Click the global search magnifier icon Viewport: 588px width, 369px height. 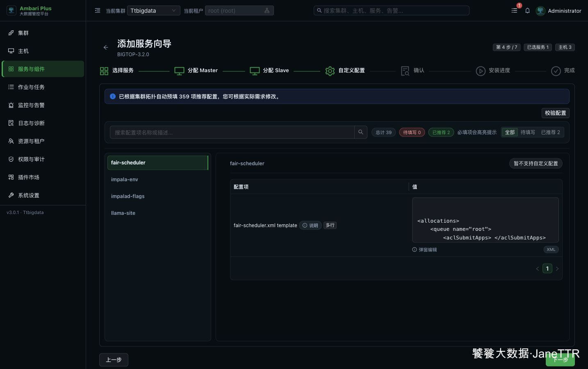pos(319,11)
